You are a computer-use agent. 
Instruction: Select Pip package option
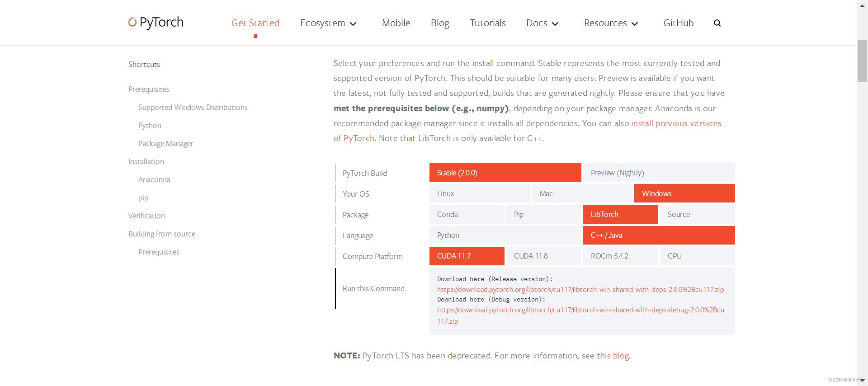click(544, 214)
